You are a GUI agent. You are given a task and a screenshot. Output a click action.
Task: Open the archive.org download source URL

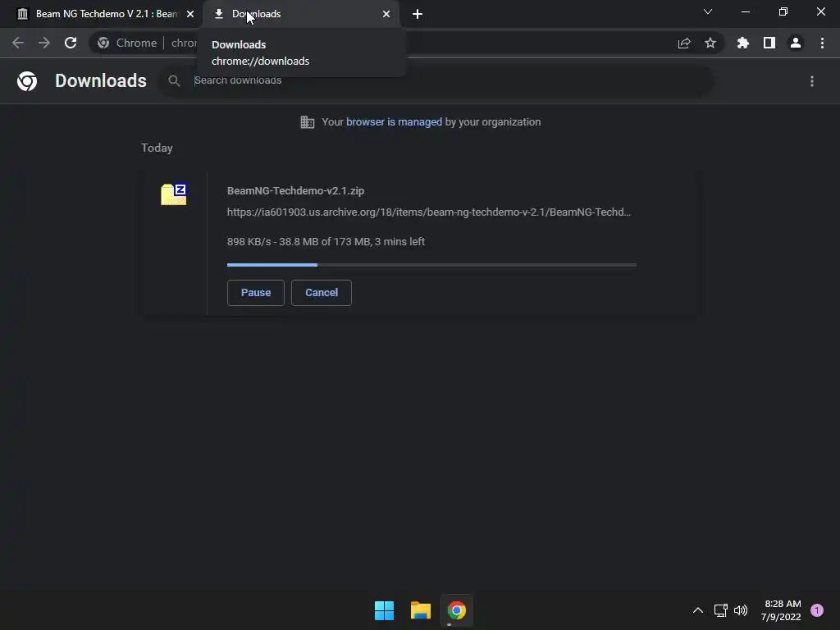pos(428,212)
